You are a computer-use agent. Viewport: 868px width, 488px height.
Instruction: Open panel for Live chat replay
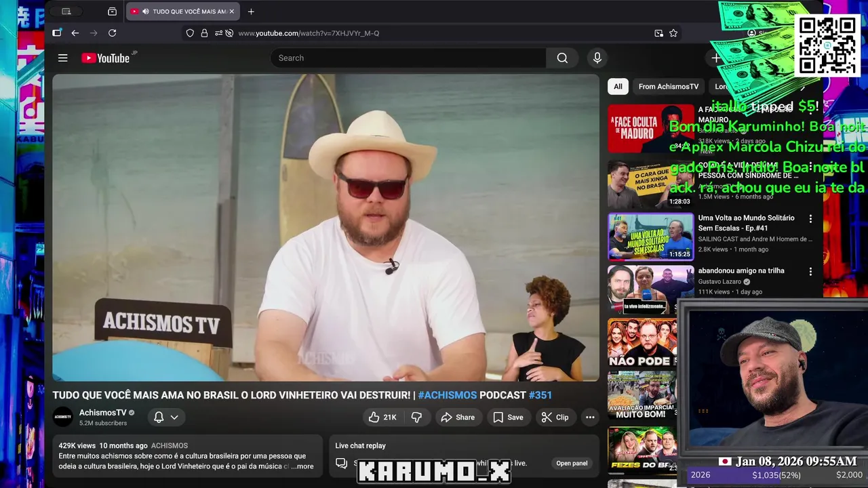[572, 464]
